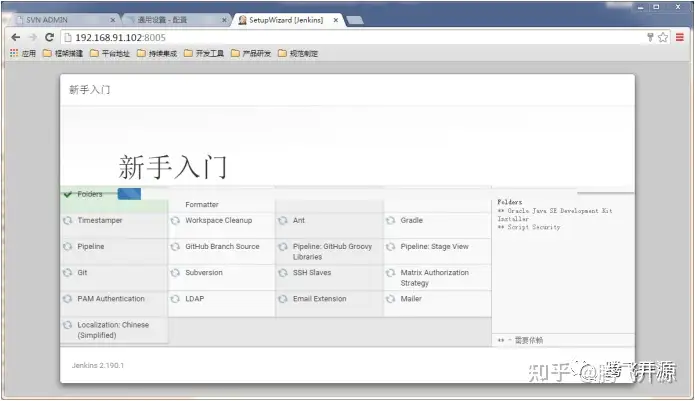Open the 产品研发 bookmark folder
The image size is (695, 401).
tap(251, 54)
